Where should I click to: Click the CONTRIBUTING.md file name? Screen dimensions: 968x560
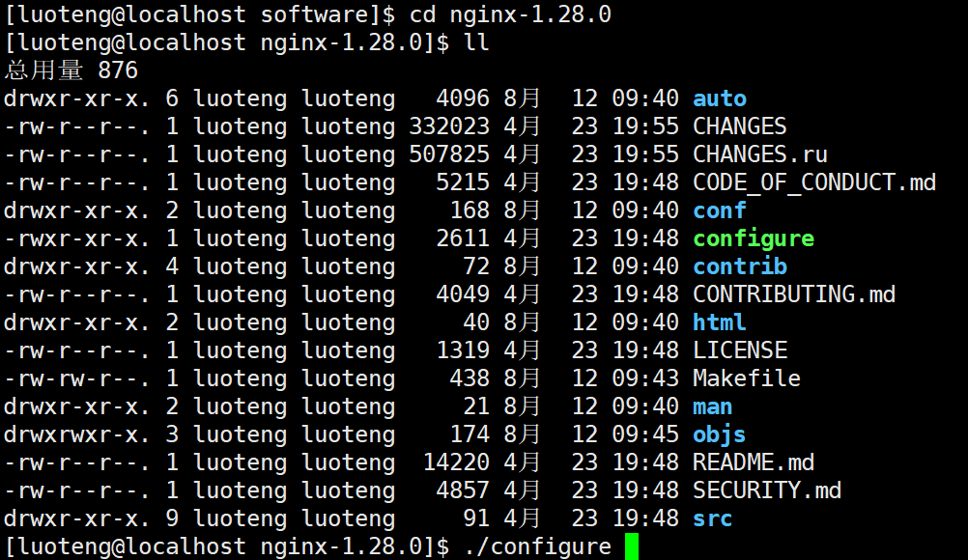(793, 294)
